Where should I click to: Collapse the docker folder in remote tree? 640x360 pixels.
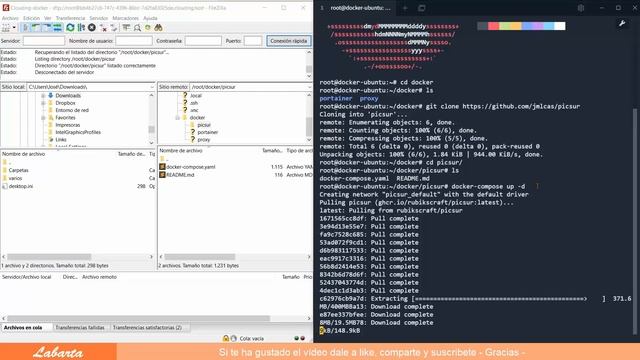point(178,118)
